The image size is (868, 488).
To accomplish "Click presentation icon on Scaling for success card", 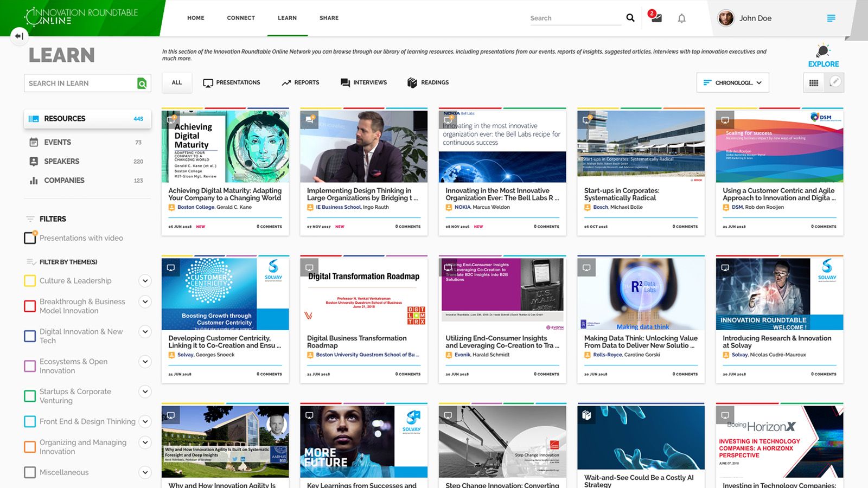I will (725, 120).
